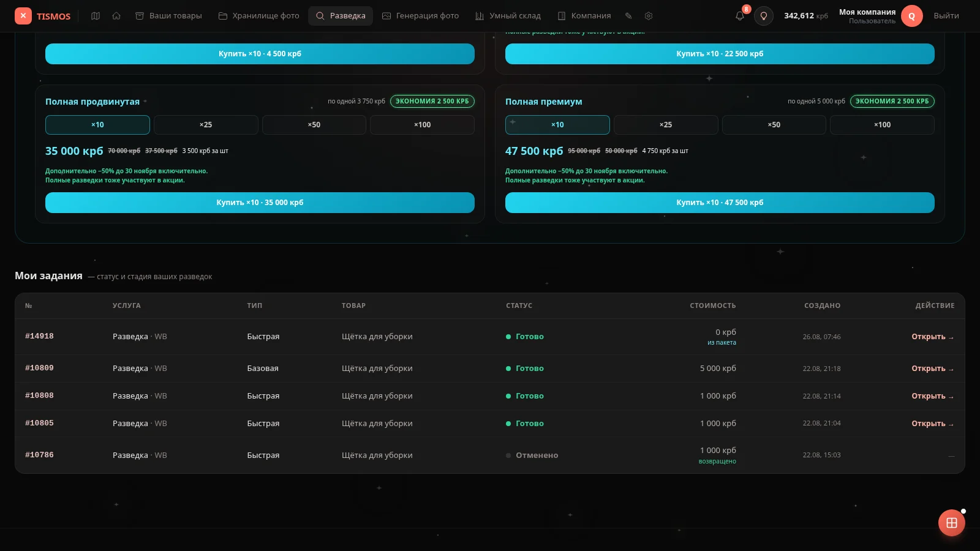980x551 pixels.
Task: Buy ×10 package for 4 500 крб
Action: (x=260, y=54)
